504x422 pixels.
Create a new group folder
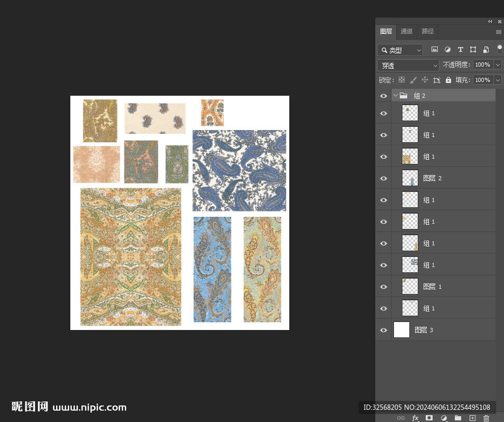pyautogui.click(x=458, y=418)
